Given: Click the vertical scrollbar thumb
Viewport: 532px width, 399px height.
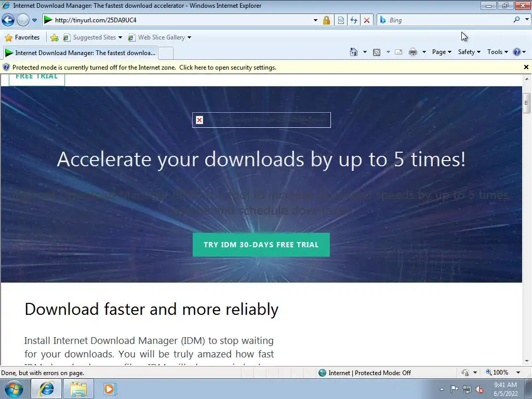Looking at the screenshot, I should [x=527, y=102].
